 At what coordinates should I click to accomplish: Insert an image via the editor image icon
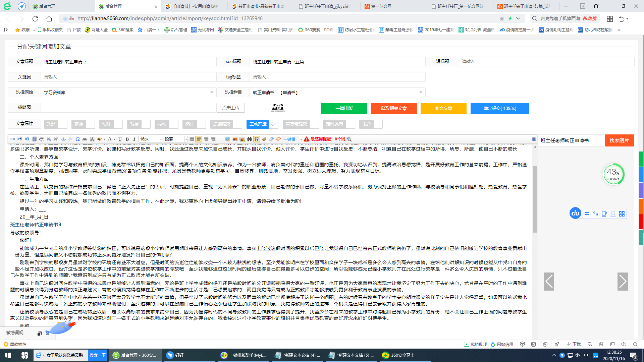click(x=235, y=139)
